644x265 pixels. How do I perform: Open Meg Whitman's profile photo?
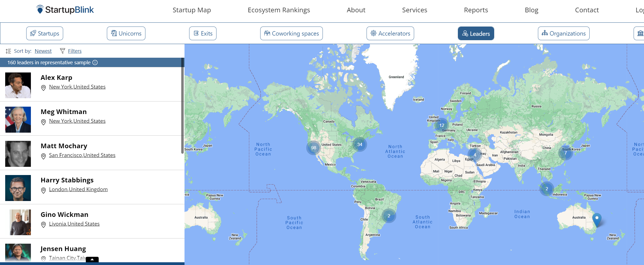tap(18, 120)
